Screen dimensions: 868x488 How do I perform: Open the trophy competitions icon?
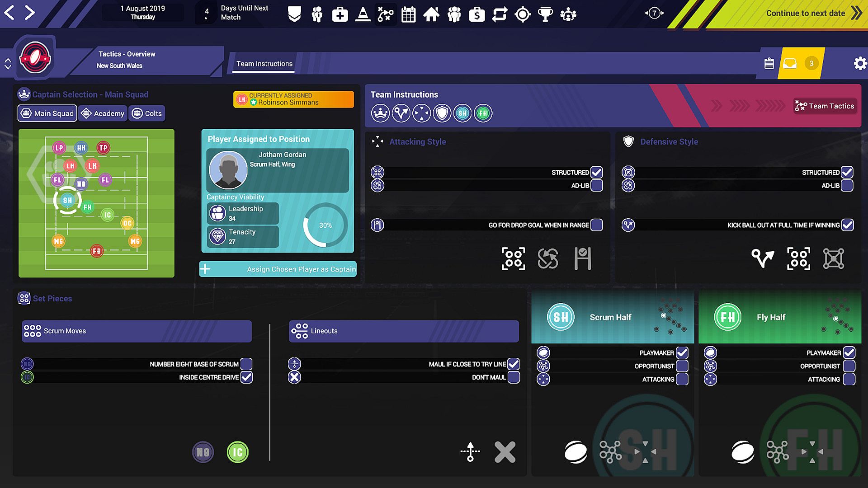[545, 14]
